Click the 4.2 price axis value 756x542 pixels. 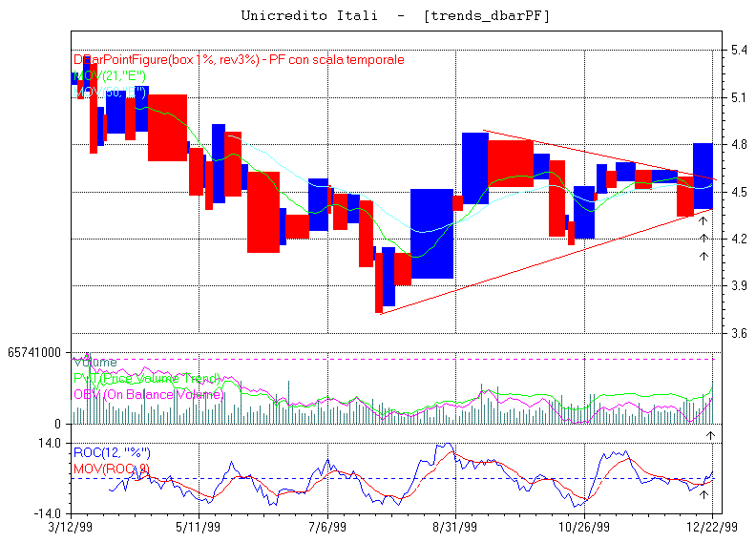[739, 239]
